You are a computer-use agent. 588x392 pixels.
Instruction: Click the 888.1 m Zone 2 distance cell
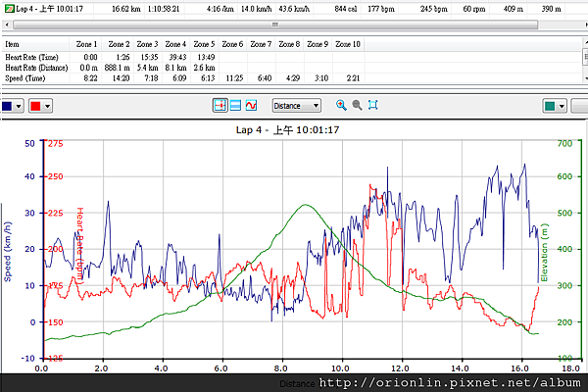(117, 68)
